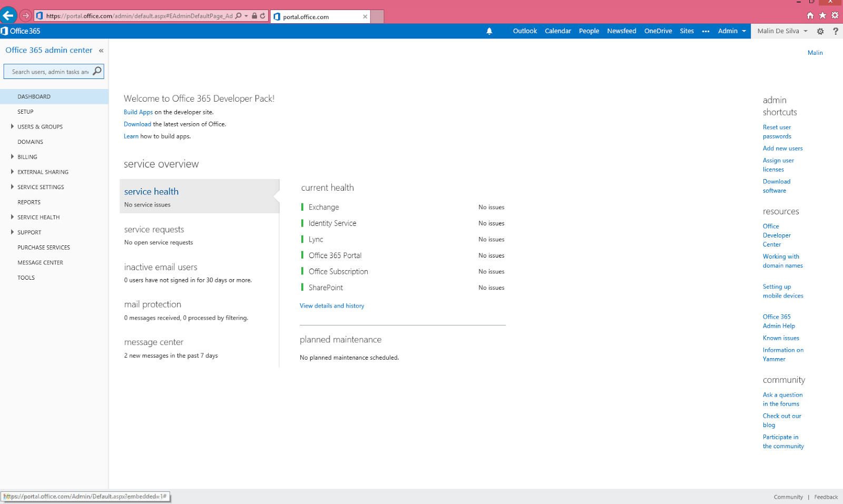Expand the Billing section
This screenshot has height=504, width=843.
pyautogui.click(x=12, y=156)
